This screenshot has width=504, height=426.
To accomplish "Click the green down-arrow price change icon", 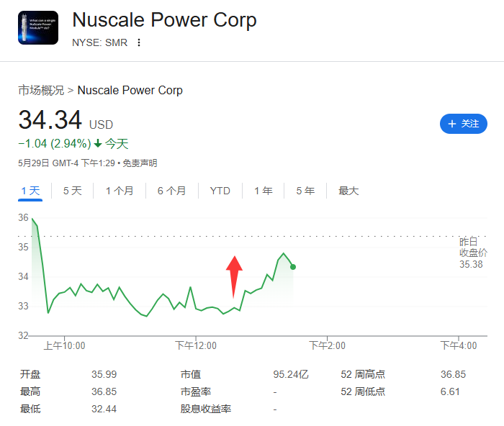I will pos(98,143).
